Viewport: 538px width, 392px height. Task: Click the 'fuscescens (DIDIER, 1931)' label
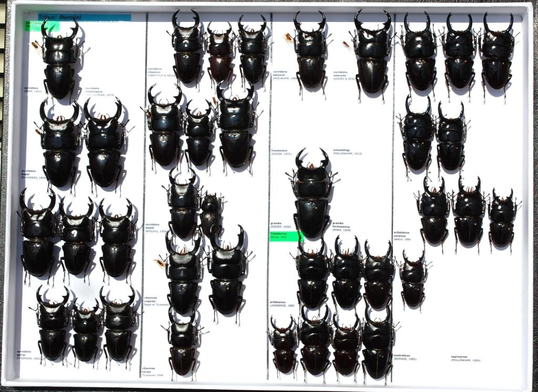[281, 152]
